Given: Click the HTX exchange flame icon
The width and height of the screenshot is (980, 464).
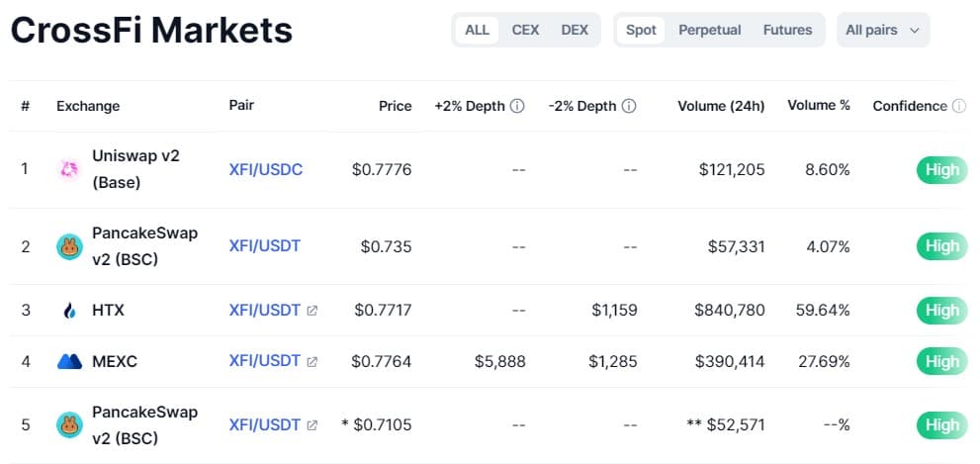Looking at the screenshot, I should 69,311.
